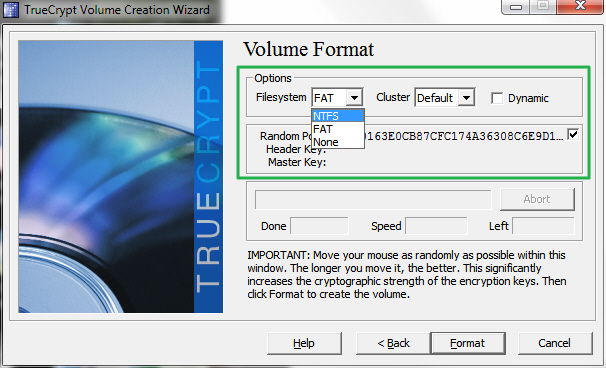Click the Volume Format heading
The image size is (606, 368).
click(x=308, y=49)
